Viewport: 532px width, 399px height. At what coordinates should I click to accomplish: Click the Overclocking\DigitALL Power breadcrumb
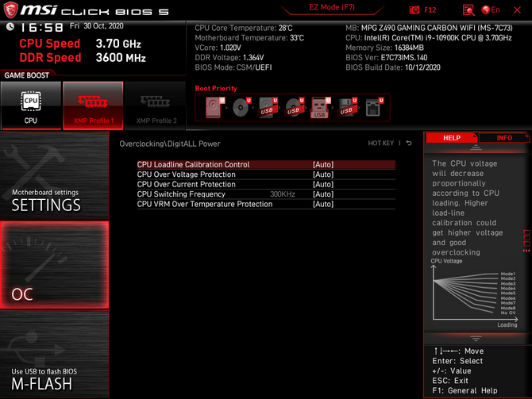click(x=170, y=144)
